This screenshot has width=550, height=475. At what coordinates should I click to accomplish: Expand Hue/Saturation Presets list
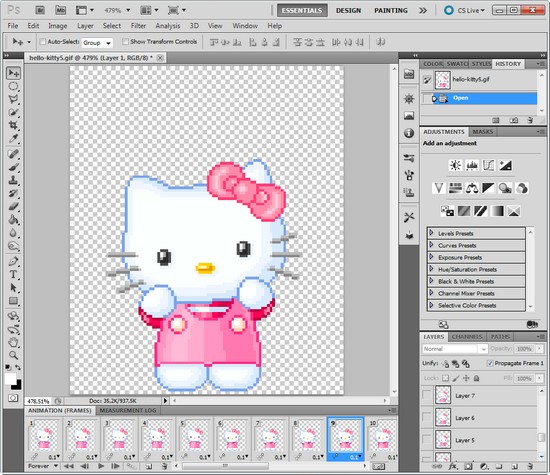coord(431,269)
